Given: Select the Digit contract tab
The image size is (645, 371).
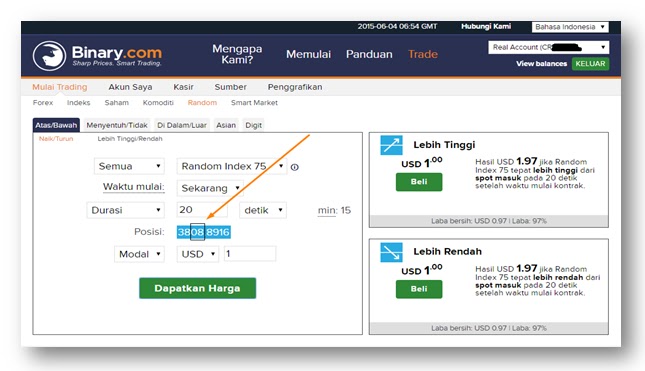Looking at the screenshot, I should click(x=253, y=125).
